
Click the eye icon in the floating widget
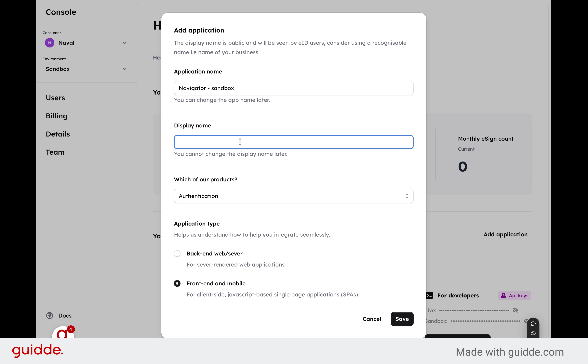coord(533,333)
